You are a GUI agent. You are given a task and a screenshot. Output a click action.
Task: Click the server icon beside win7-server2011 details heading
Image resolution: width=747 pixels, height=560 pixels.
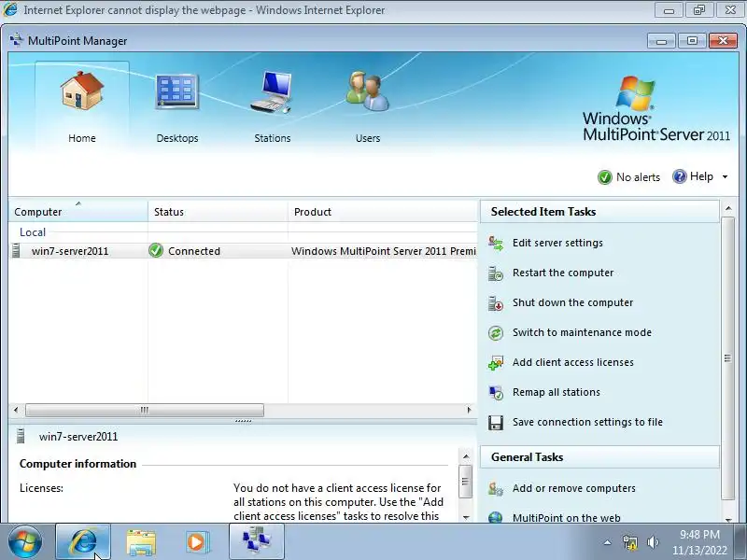click(x=21, y=436)
